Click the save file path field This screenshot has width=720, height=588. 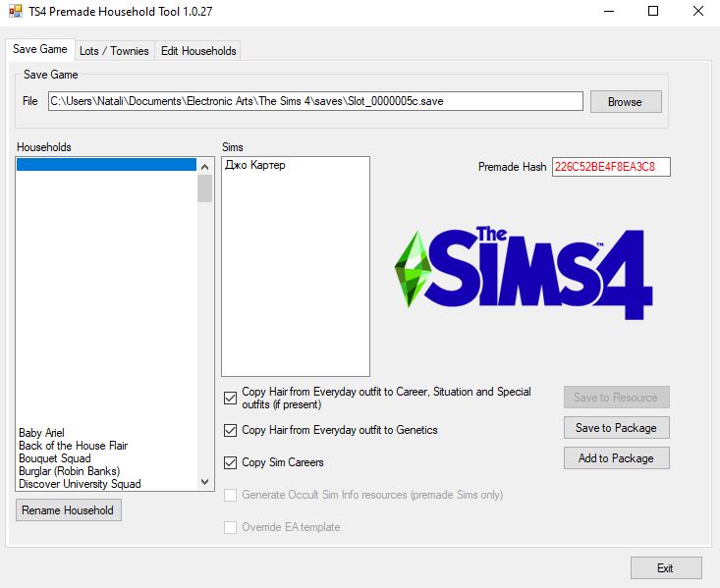314,101
